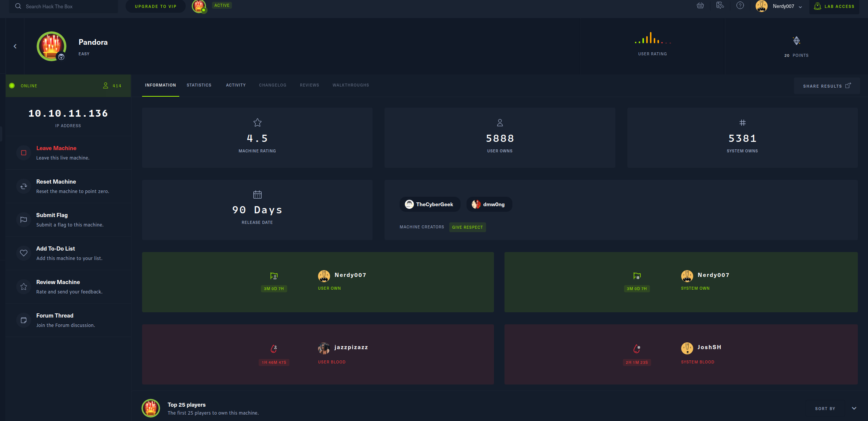Screen dimensions: 868x421
Task: Expand the Nerdy007 account dropdown
Action: pos(800,7)
